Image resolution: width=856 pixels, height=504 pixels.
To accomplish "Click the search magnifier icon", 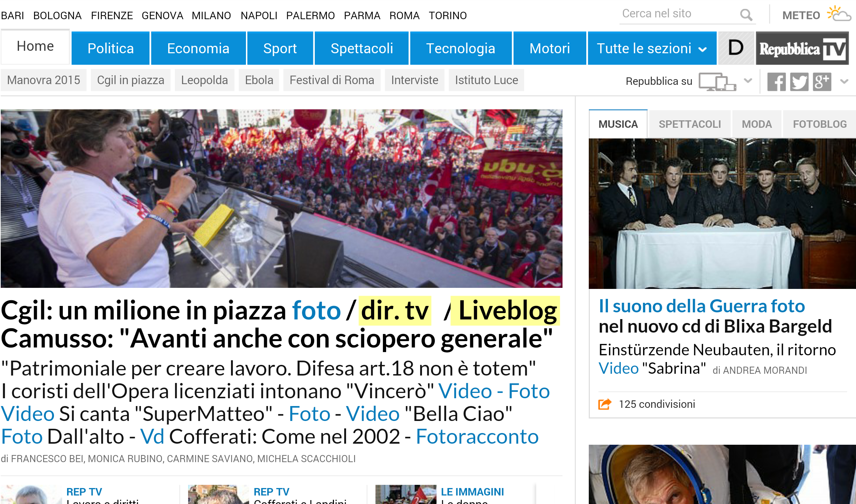I will (746, 15).
